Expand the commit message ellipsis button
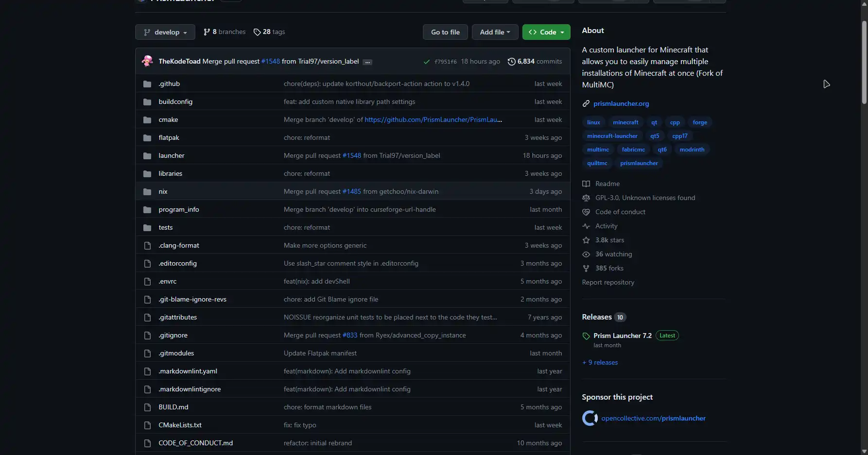This screenshot has width=868, height=455. (367, 62)
